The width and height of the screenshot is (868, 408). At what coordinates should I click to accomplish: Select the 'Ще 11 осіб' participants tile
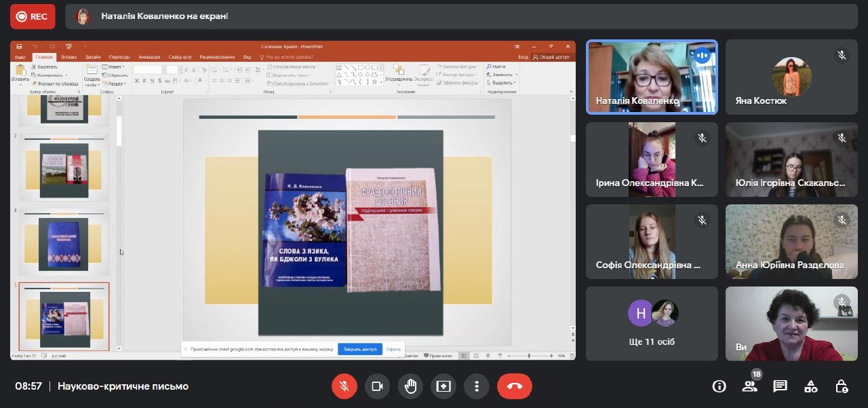pos(652,323)
